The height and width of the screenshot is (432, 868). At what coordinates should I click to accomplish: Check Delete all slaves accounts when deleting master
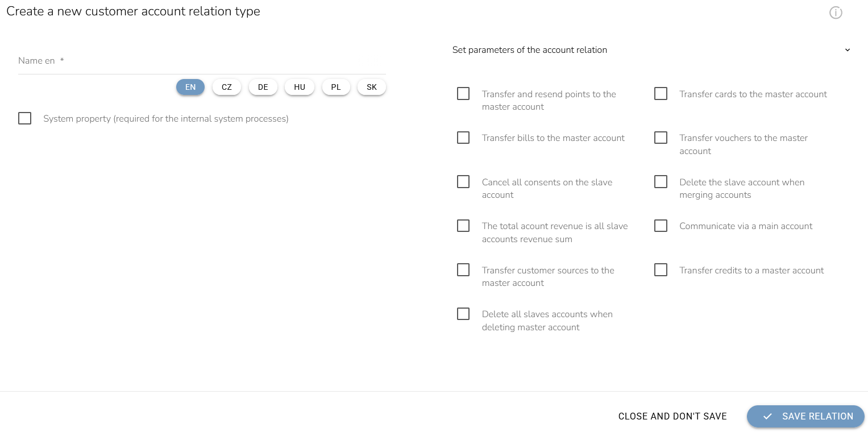tap(463, 314)
